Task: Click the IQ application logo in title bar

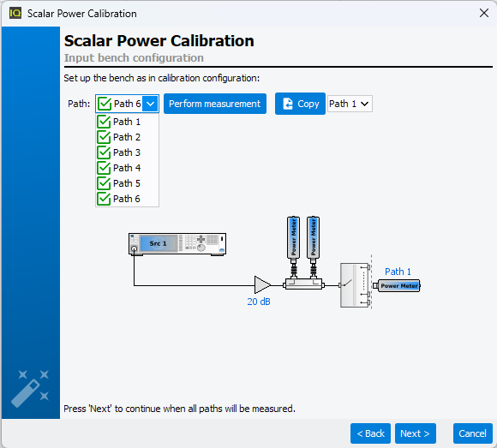Action: (x=15, y=14)
